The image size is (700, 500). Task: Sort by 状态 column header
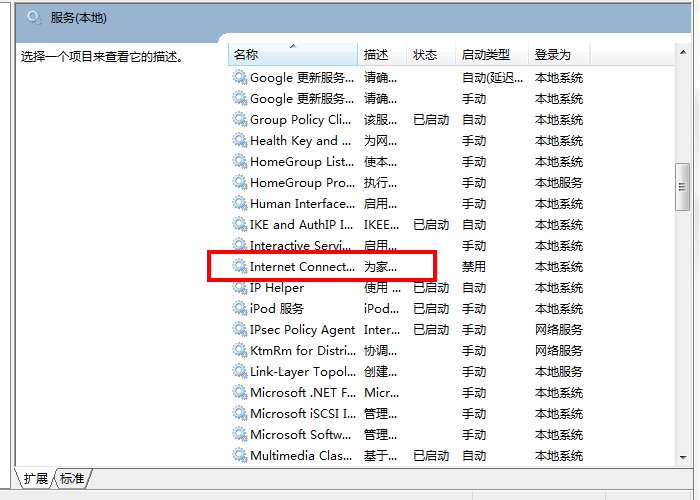pyautogui.click(x=431, y=54)
